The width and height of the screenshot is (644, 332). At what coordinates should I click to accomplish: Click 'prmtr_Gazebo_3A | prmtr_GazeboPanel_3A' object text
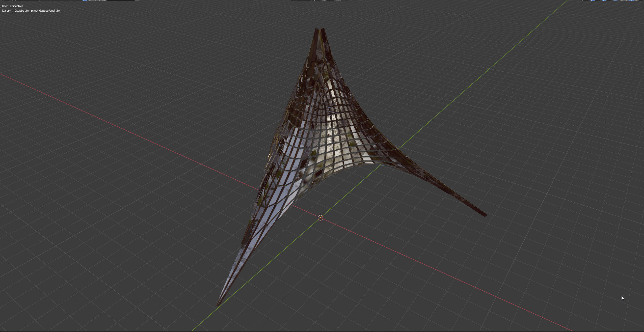33,11
